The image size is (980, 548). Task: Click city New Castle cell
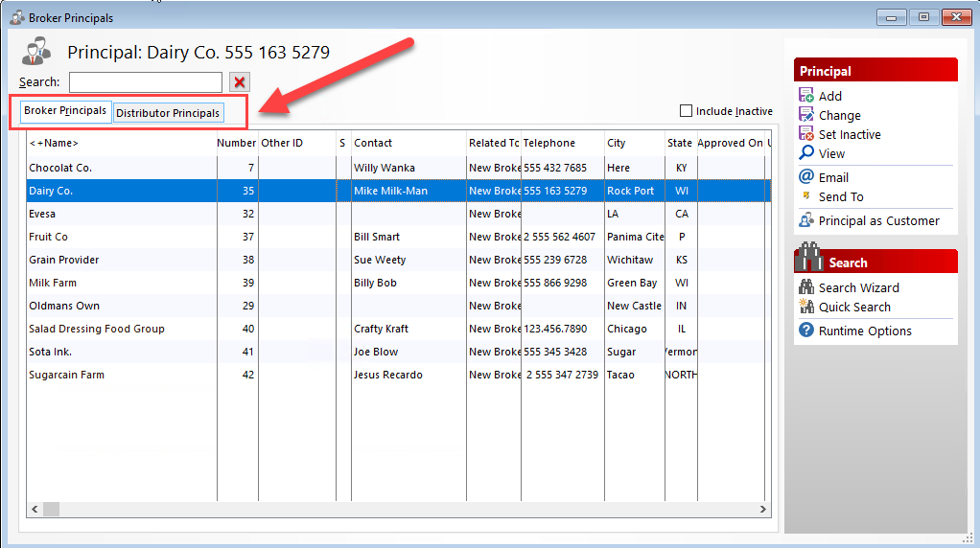coord(635,306)
